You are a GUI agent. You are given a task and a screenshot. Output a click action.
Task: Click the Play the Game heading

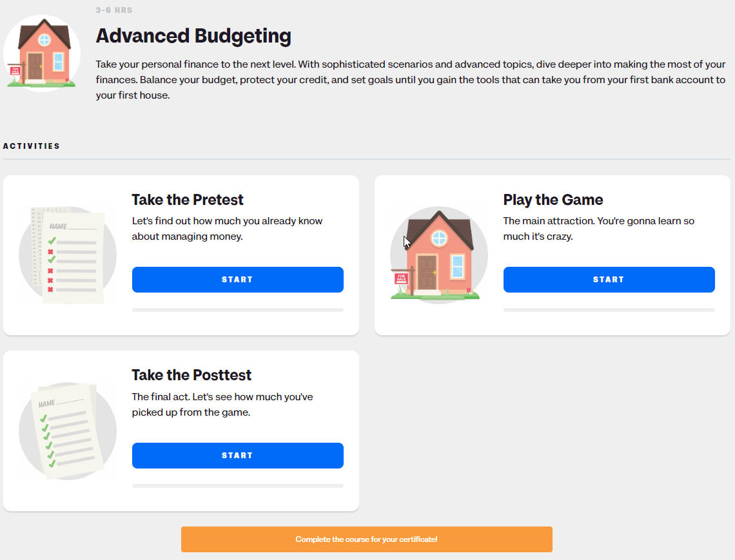tap(553, 200)
